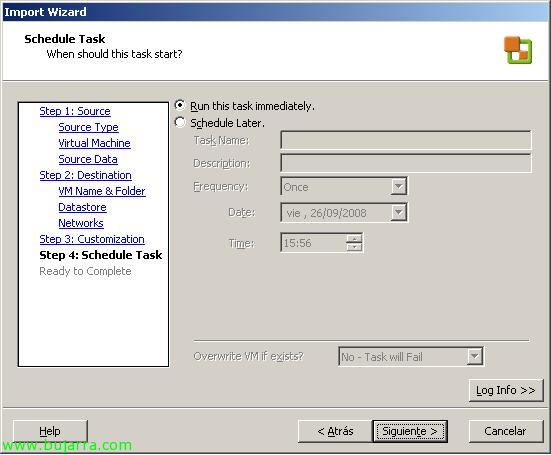Jump to Step 2: Destination

click(85, 175)
